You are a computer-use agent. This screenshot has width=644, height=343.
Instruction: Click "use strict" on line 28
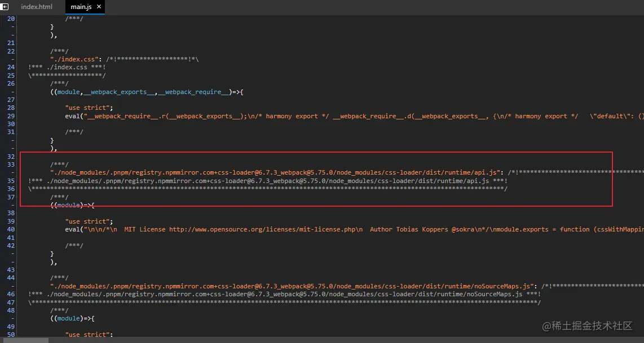tap(87, 108)
